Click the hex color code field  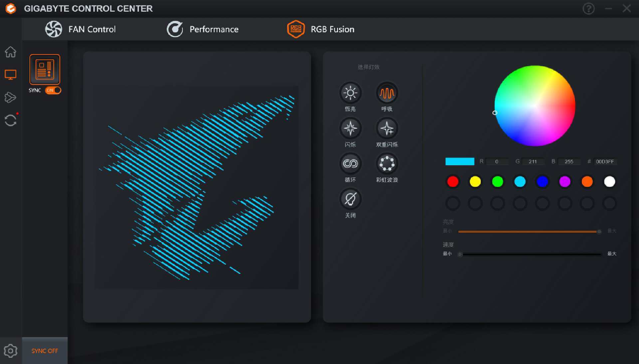coord(604,162)
